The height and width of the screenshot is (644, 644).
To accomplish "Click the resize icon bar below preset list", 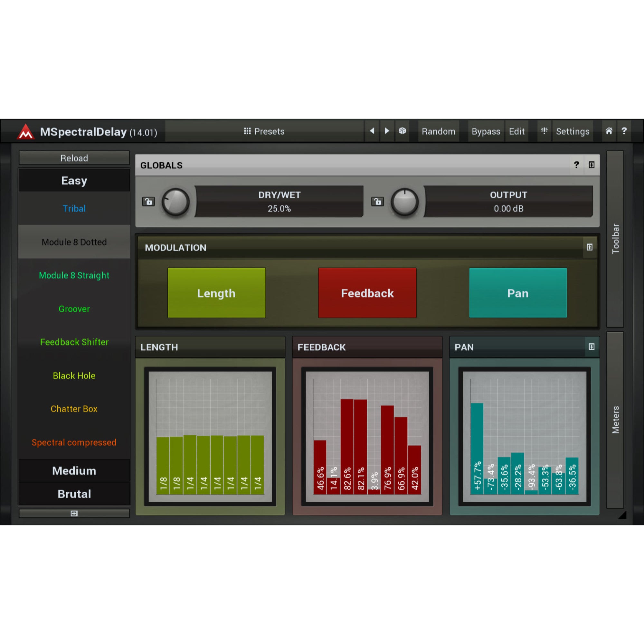I will point(74,513).
